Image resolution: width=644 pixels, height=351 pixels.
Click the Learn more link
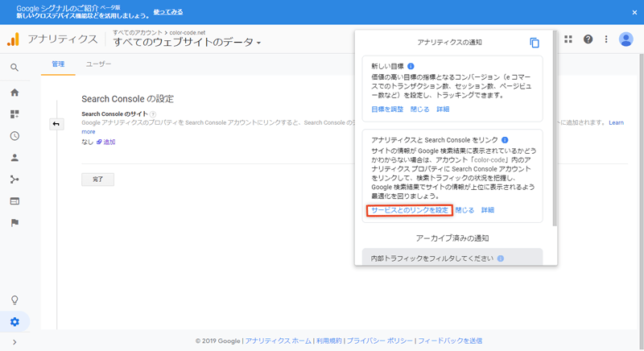click(x=616, y=122)
